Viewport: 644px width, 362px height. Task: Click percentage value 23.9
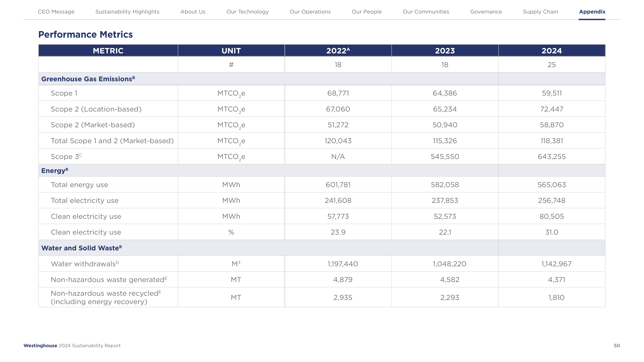338,232
